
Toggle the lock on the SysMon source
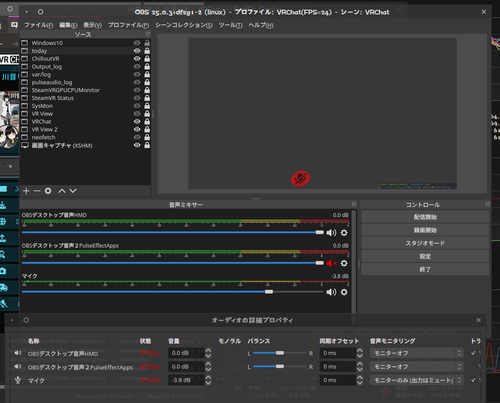click(147, 106)
